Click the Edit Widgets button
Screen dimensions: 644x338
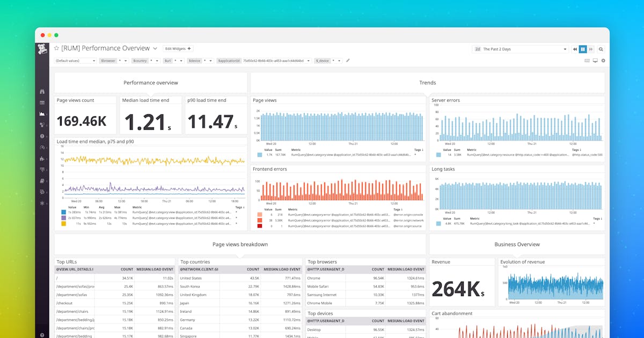[177, 48]
